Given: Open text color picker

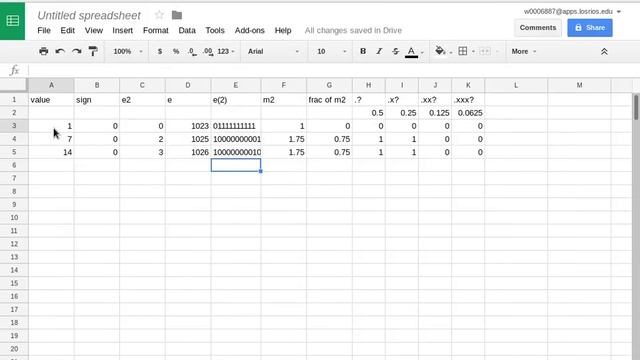Looking at the screenshot, I should (x=411, y=52).
